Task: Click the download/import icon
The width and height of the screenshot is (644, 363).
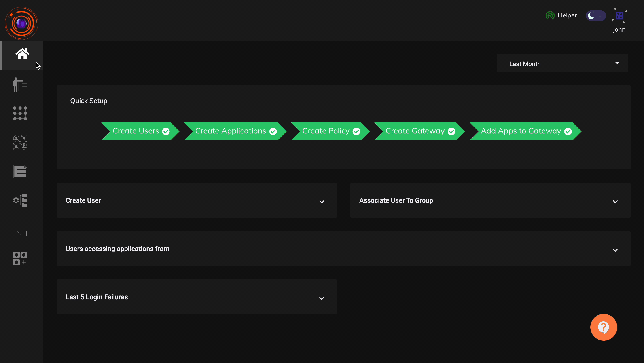Action: tap(20, 229)
